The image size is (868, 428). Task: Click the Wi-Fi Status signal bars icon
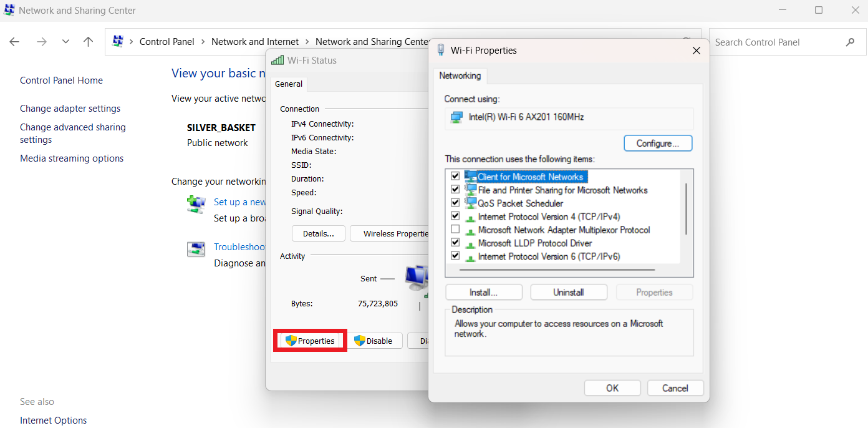(x=278, y=60)
